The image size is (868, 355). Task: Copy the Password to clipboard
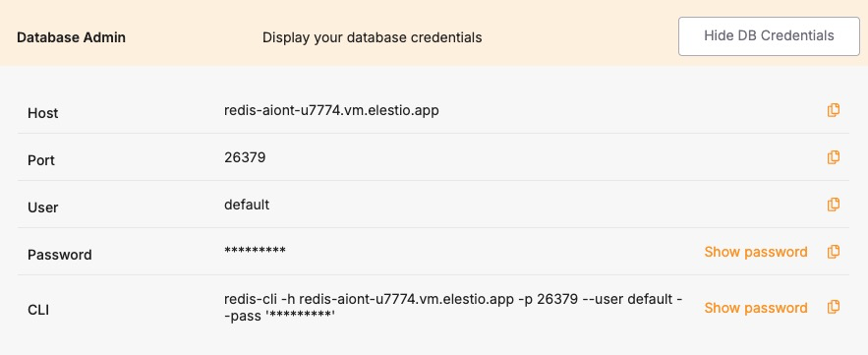[x=834, y=252]
